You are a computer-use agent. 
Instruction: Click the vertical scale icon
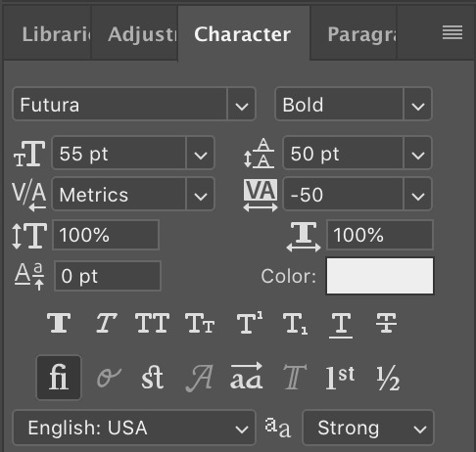pyautogui.click(x=29, y=236)
